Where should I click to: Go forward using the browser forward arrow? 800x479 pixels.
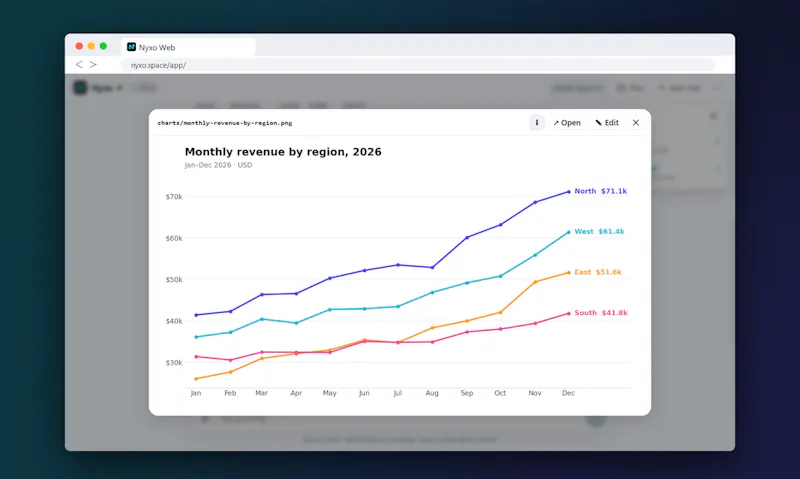click(93, 64)
